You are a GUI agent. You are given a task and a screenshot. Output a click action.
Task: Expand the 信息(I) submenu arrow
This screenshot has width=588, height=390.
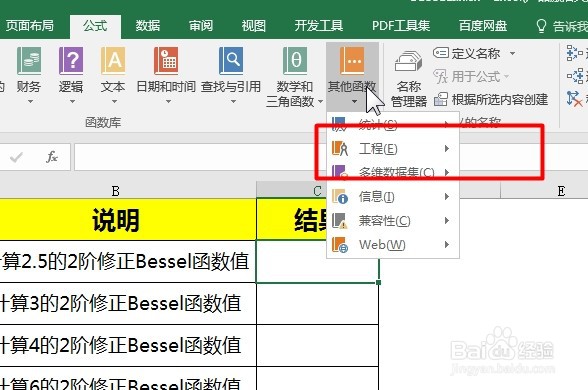[x=447, y=196]
